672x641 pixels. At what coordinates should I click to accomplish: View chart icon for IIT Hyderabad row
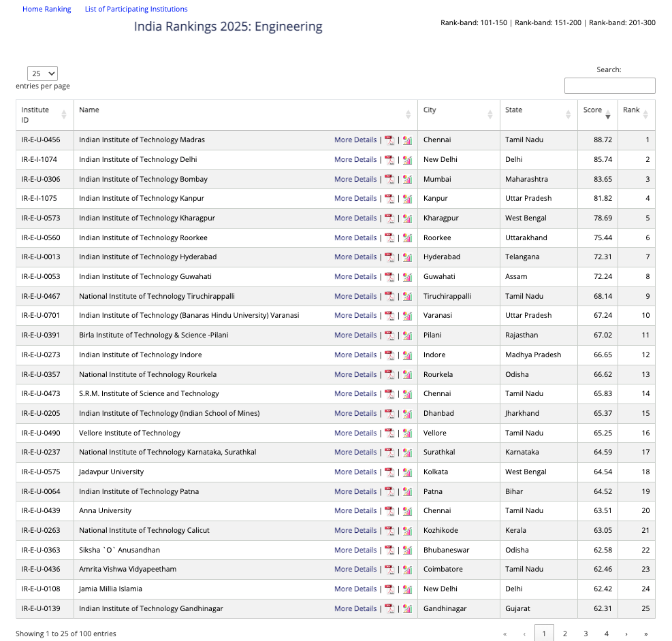click(407, 257)
